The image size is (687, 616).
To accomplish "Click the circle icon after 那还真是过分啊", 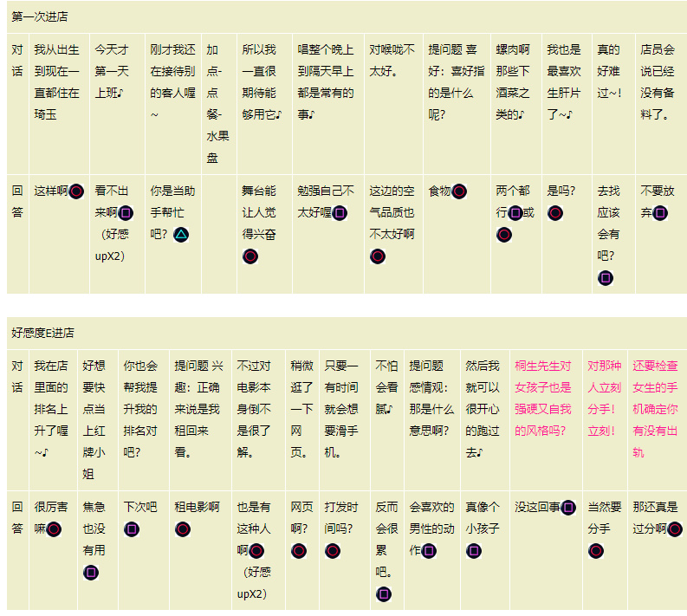I will click(x=674, y=529).
